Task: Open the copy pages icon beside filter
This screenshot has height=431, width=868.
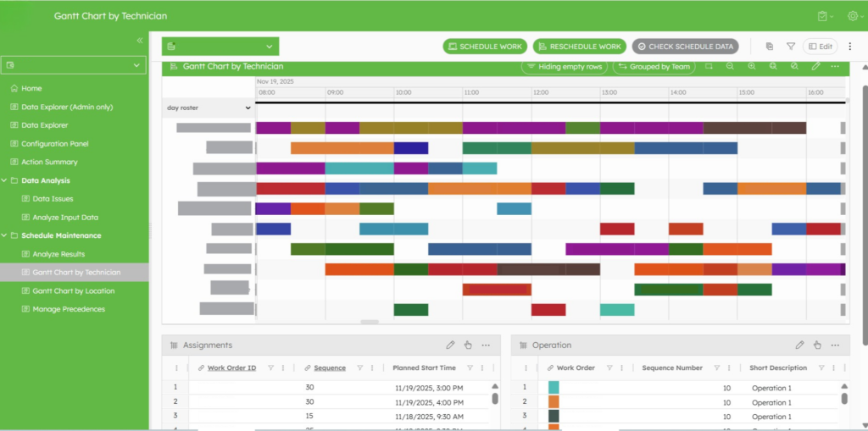Action: [x=770, y=47]
